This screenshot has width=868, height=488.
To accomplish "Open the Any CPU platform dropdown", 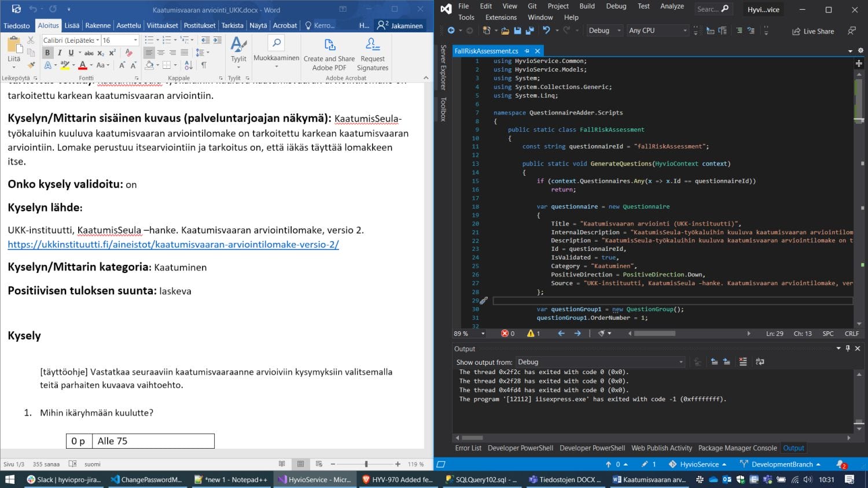I will point(685,31).
